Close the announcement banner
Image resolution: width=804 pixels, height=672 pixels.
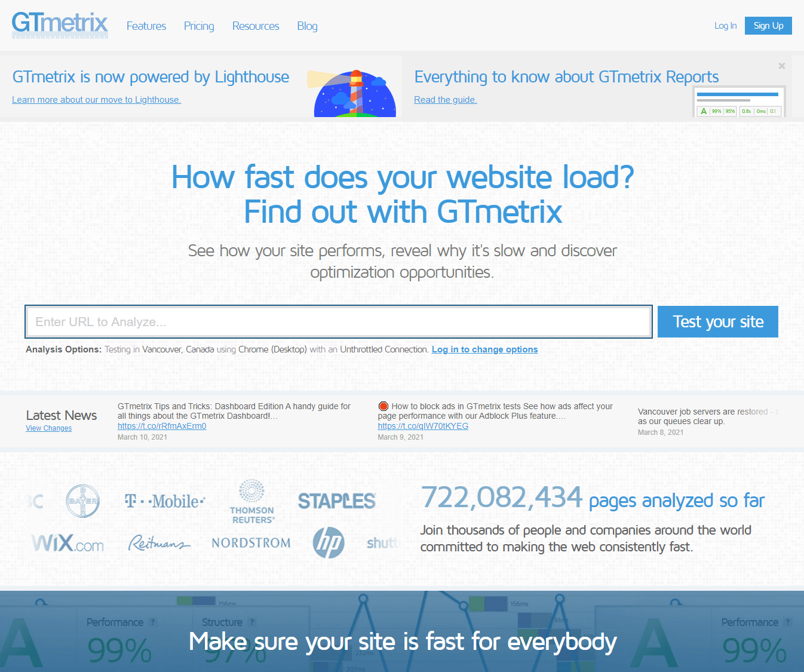(x=782, y=66)
